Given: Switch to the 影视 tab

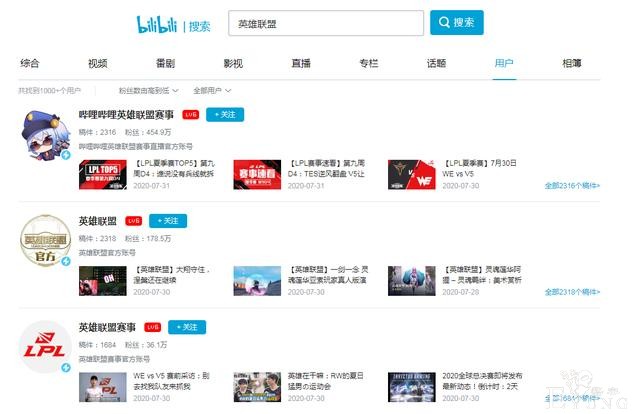Looking at the screenshot, I should tap(233, 63).
